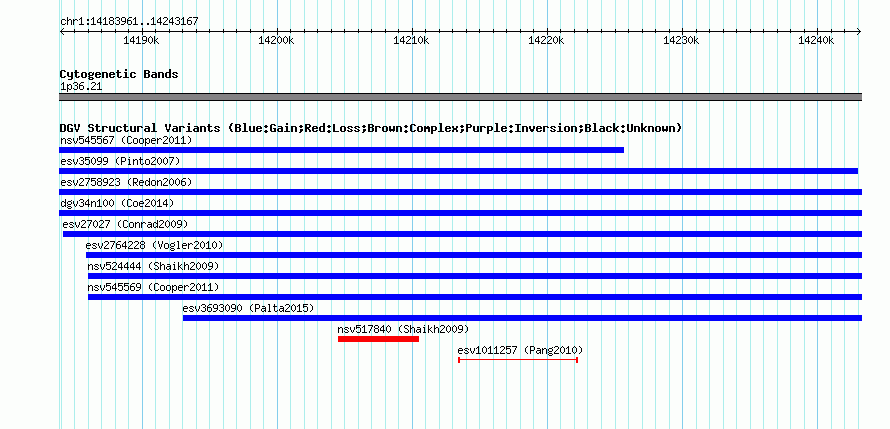Click the 14210k ruler tick label
This screenshot has width=890, height=429.
(x=412, y=40)
